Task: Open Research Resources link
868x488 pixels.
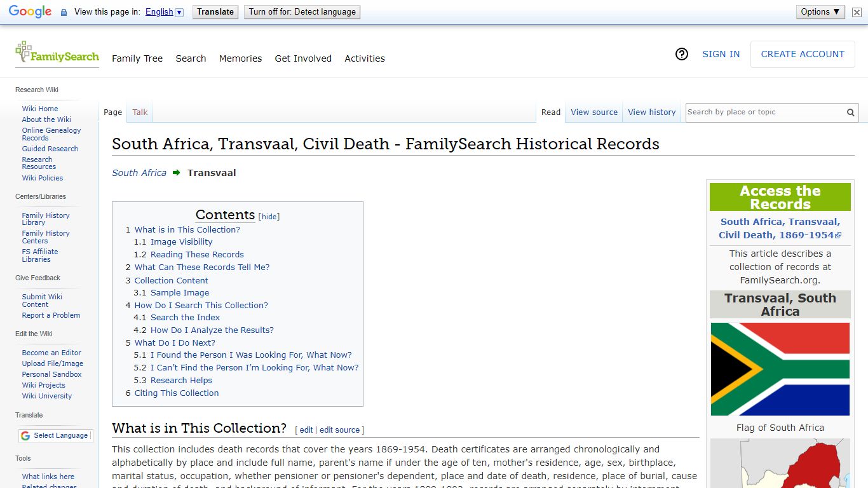Action: (x=39, y=163)
